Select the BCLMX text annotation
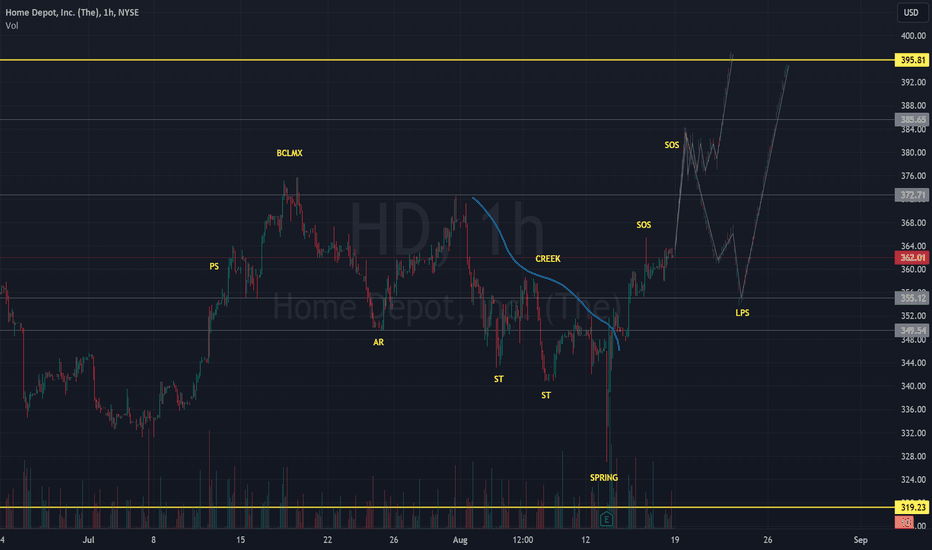The width and height of the screenshot is (932, 550). coord(289,153)
